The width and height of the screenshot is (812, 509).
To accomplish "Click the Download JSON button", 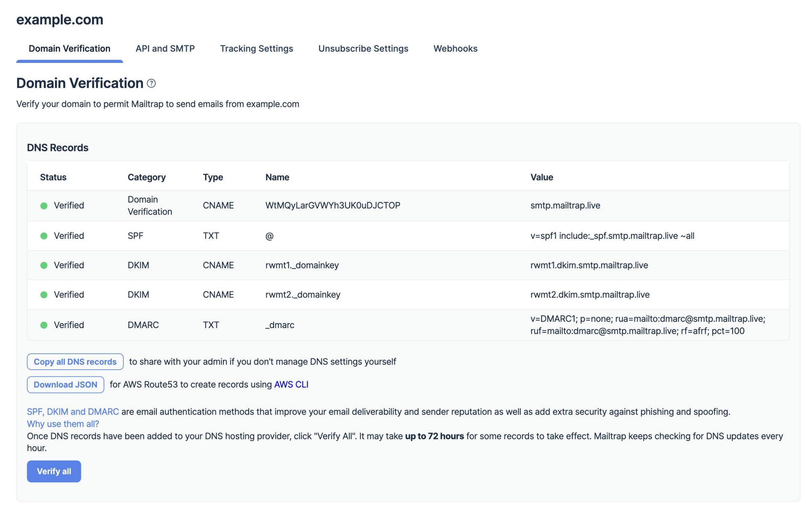I will [x=65, y=385].
